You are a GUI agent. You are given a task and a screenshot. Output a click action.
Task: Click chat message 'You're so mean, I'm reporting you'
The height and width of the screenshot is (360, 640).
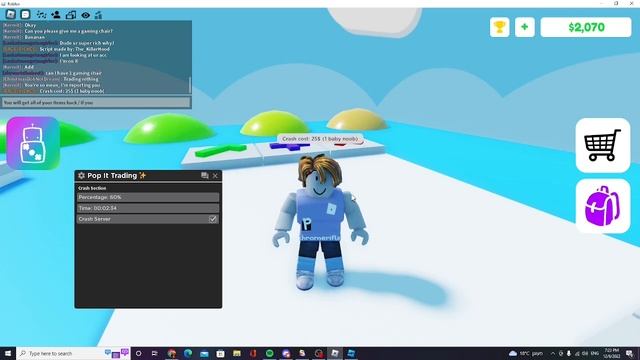coord(62,85)
